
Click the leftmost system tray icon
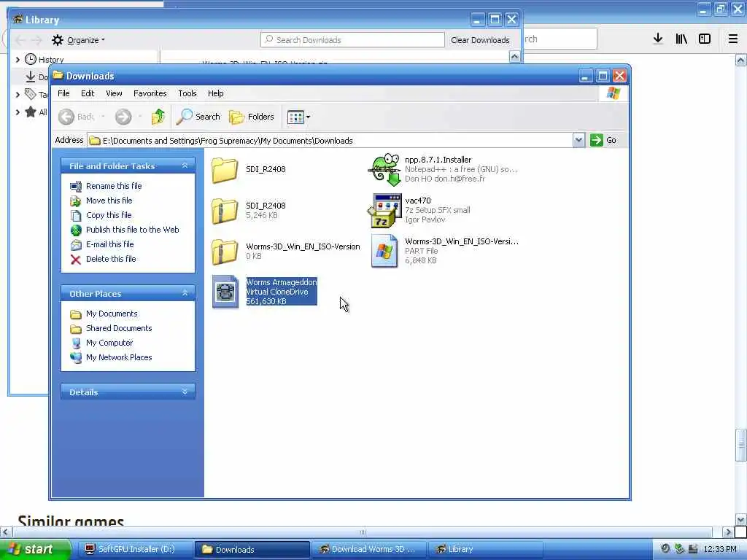pos(665,548)
